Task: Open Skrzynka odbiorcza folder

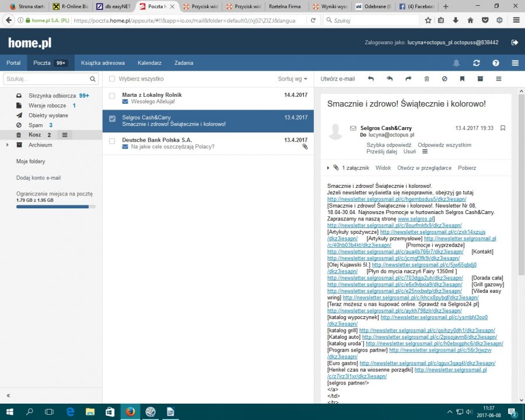Action: pyautogui.click(x=51, y=96)
